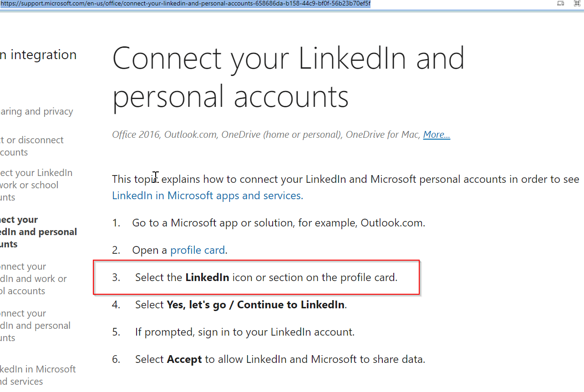584x392 pixels.
Task: Click the 'n integration' sidebar heading
Action: [38, 55]
